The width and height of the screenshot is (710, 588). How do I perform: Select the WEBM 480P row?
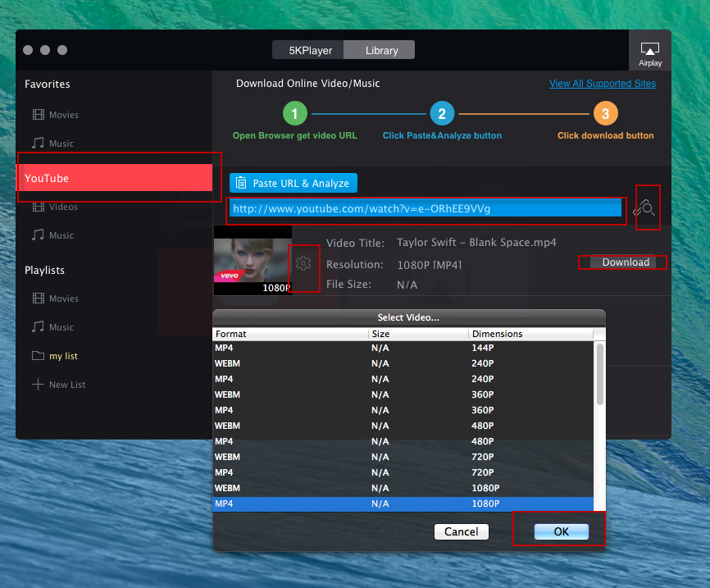pos(403,426)
